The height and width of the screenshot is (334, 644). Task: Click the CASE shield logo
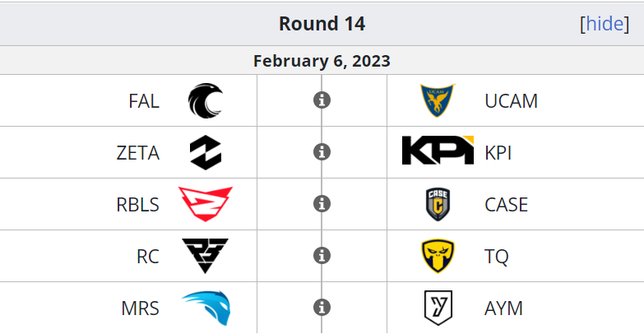[438, 204]
